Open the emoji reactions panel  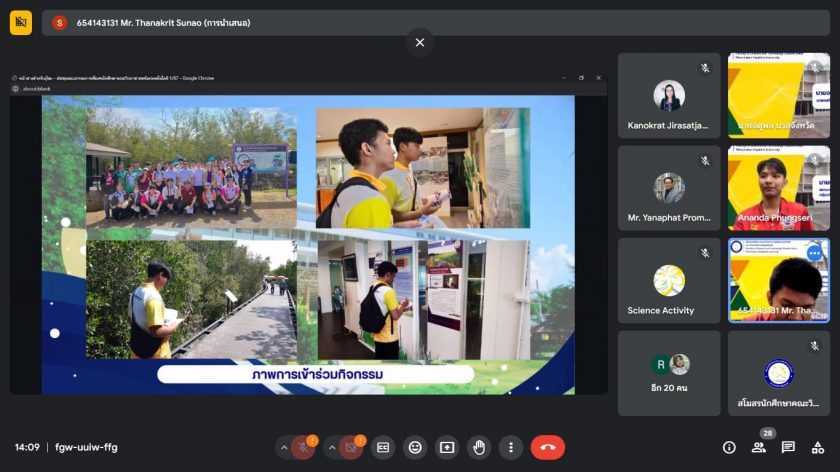coord(415,447)
